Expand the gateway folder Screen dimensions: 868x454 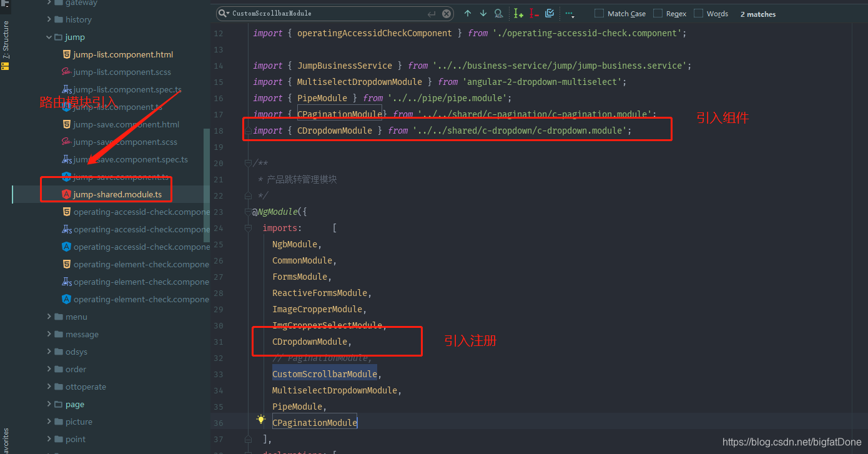tap(49, 2)
